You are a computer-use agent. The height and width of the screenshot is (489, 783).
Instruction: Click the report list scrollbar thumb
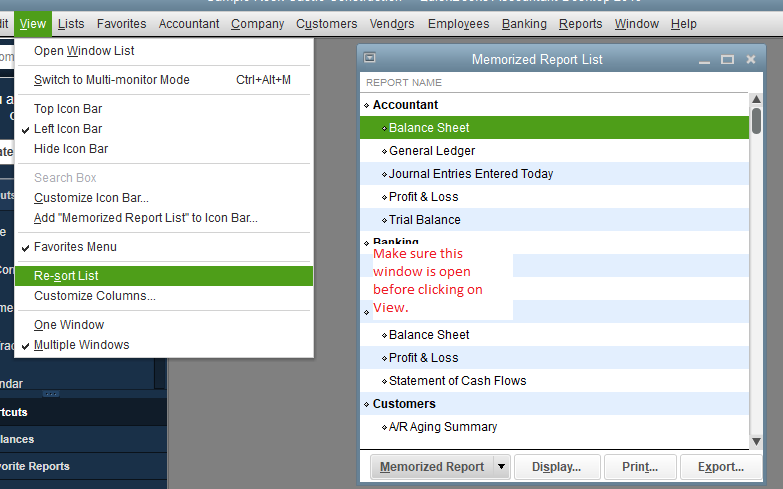tap(756, 121)
